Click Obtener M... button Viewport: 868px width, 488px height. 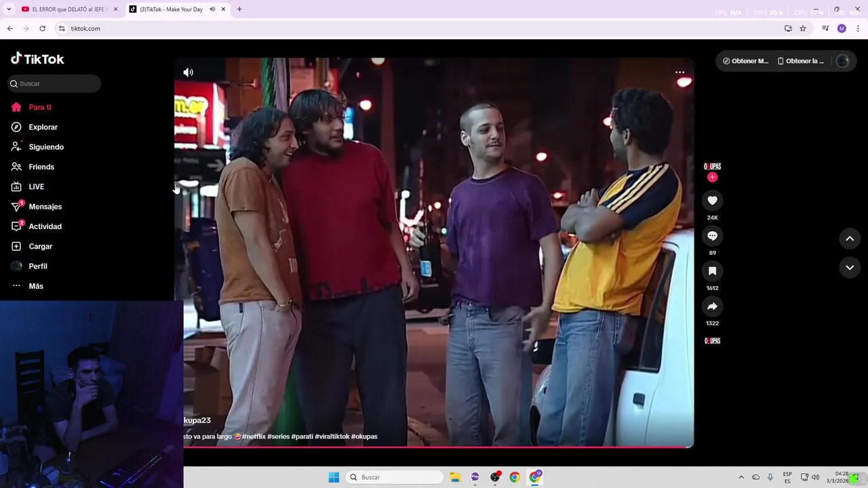pyautogui.click(x=745, y=61)
